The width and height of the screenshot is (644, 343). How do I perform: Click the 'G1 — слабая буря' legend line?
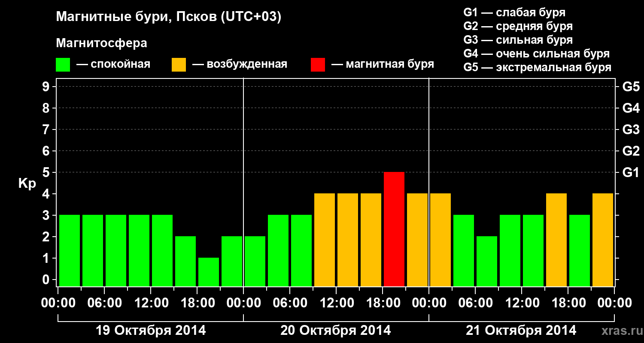click(x=514, y=12)
